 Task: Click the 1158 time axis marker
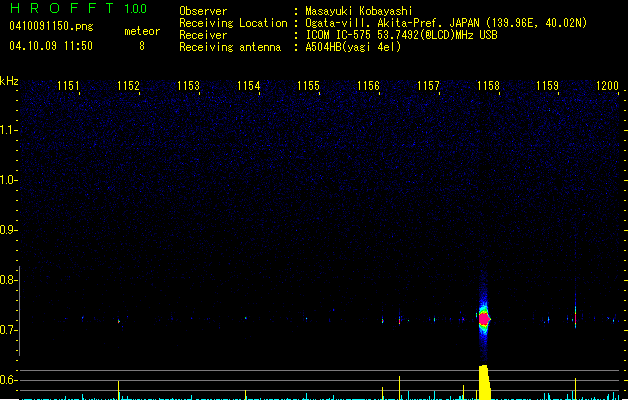click(488, 86)
